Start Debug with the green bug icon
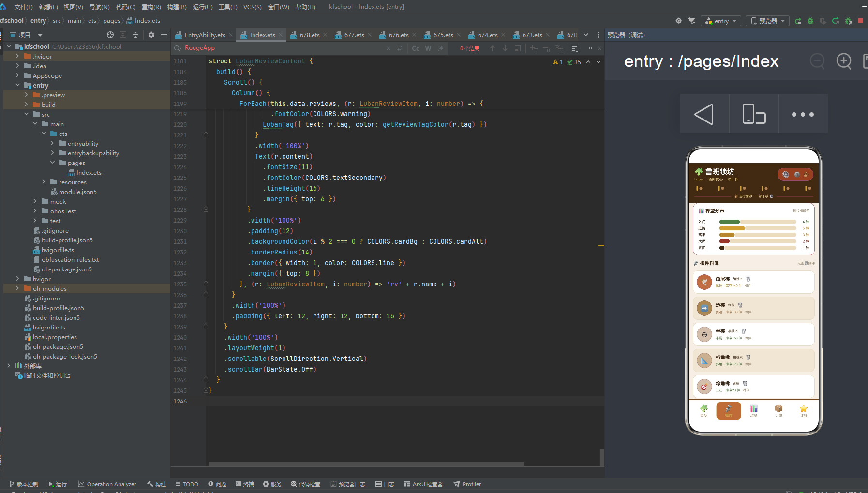The height and width of the screenshot is (493, 868). pos(810,21)
